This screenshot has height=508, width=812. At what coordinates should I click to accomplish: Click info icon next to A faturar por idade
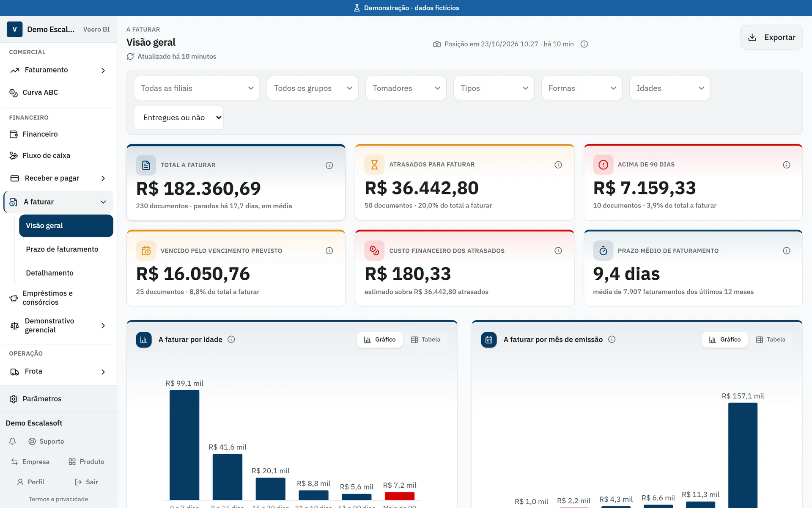pos(231,339)
